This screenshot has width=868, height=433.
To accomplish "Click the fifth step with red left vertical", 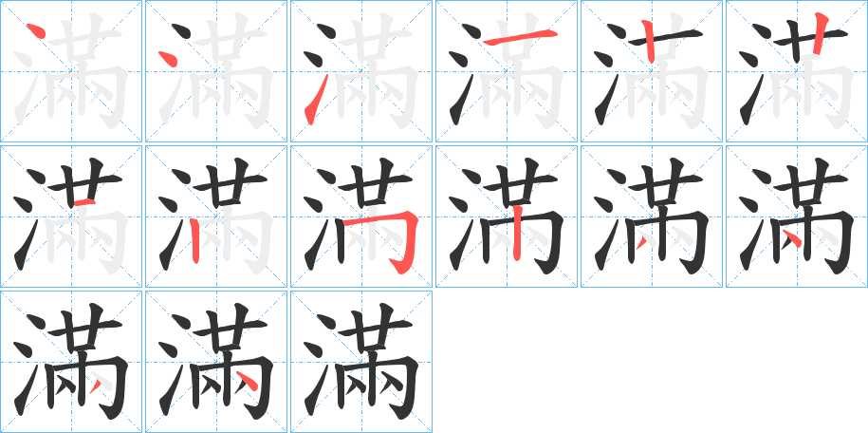I will 652,71.
